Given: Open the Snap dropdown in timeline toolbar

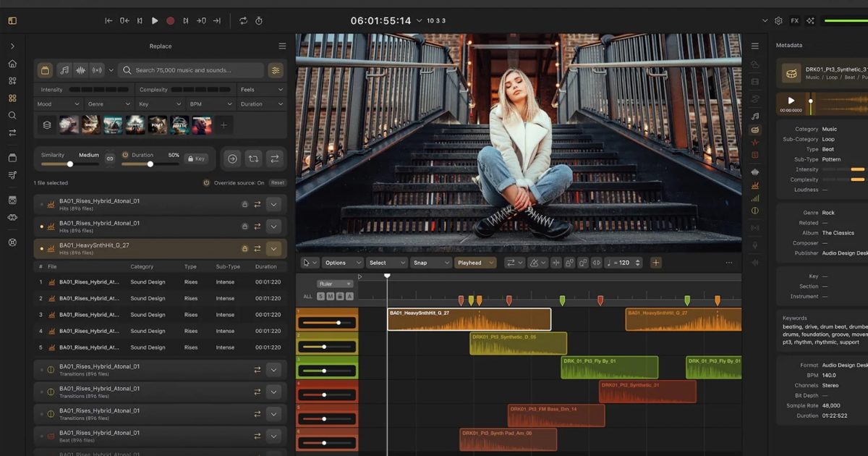Looking at the screenshot, I should pyautogui.click(x=430, y=263).
